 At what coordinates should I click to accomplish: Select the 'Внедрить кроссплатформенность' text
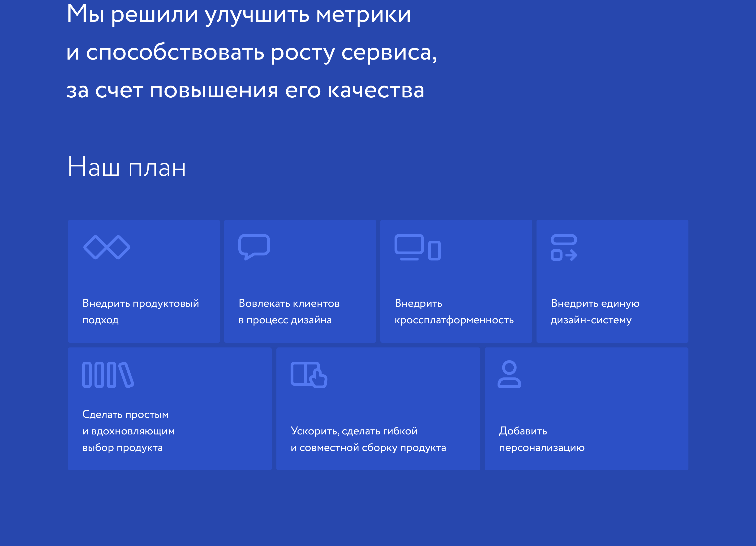(x=454, y=312)
